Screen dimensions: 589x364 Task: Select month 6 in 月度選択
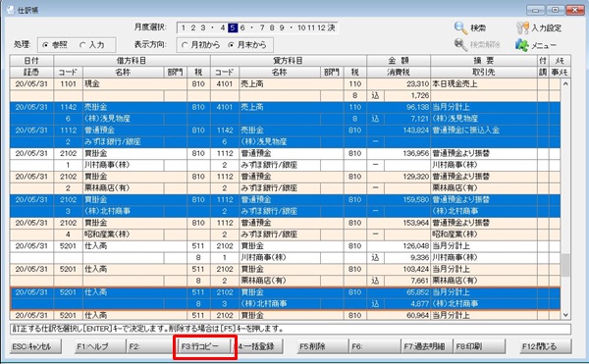[x=242, y=27]
